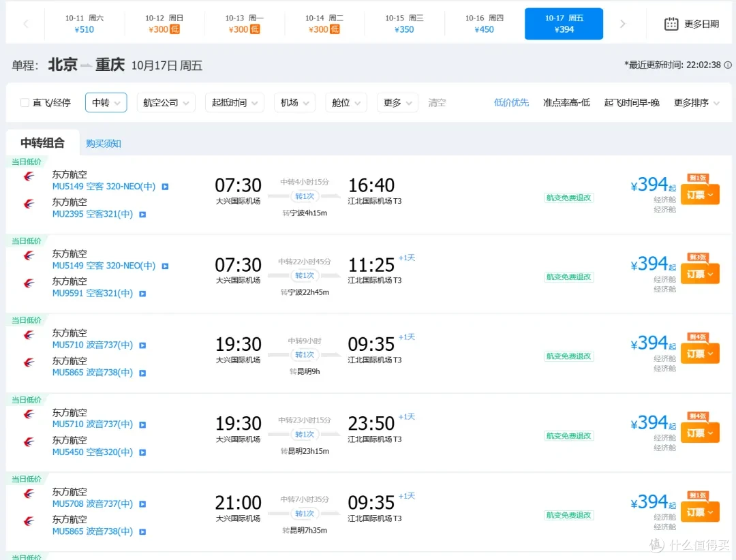Select the 10-17 周五 ¥394 date tab
The image size is (736, 560).
(564, 24)
